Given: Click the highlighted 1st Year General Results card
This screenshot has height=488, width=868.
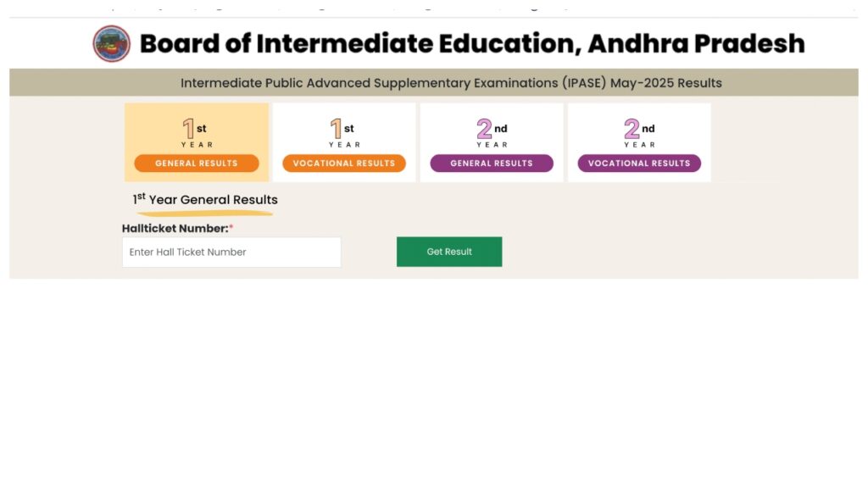Looking at the screenshot, I should point(197,141).
